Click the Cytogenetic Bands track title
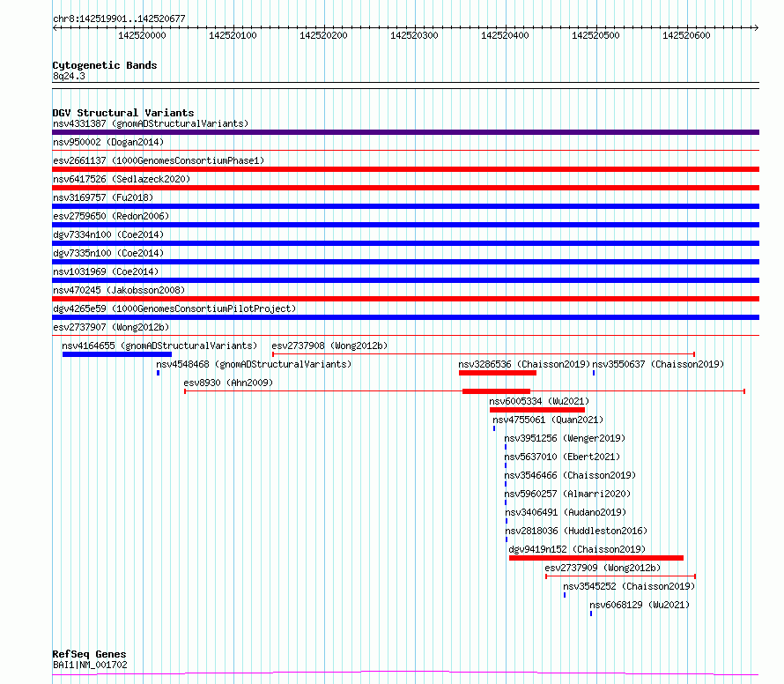This screenshot has width=784, height=684. 105,65
